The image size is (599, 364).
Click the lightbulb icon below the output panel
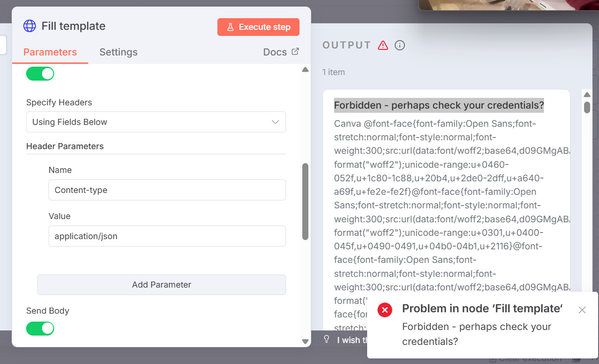327,339
